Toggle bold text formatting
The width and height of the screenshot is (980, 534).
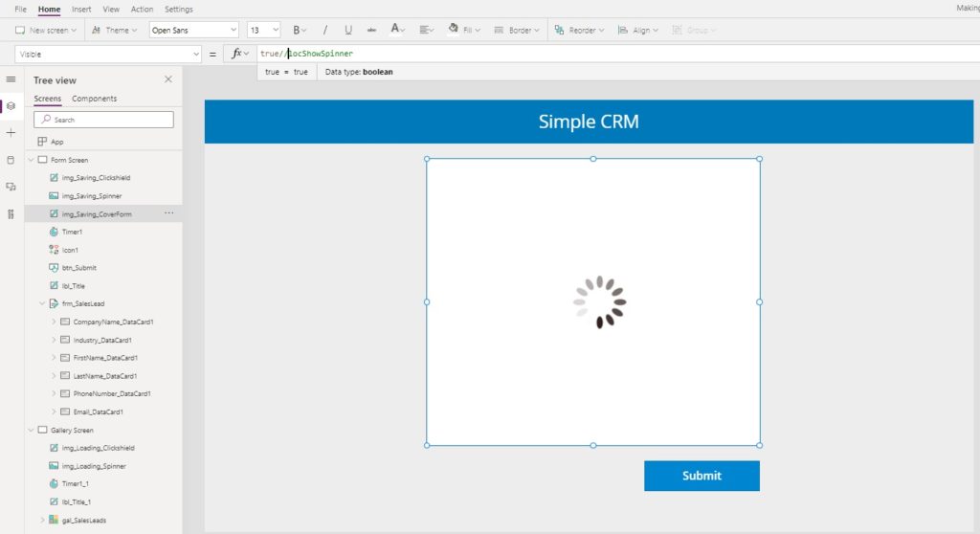click(x=297, y=30)
